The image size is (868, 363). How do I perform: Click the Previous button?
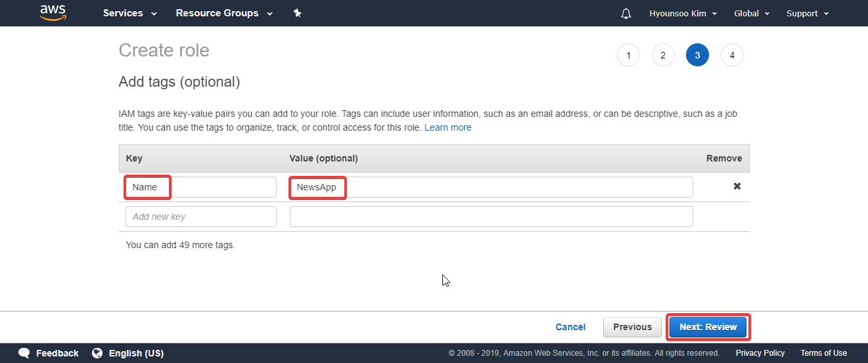(x=632, y=327)
